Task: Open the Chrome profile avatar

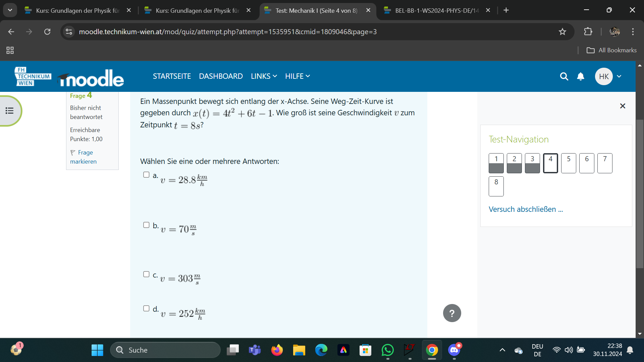Action: [614, 32]
